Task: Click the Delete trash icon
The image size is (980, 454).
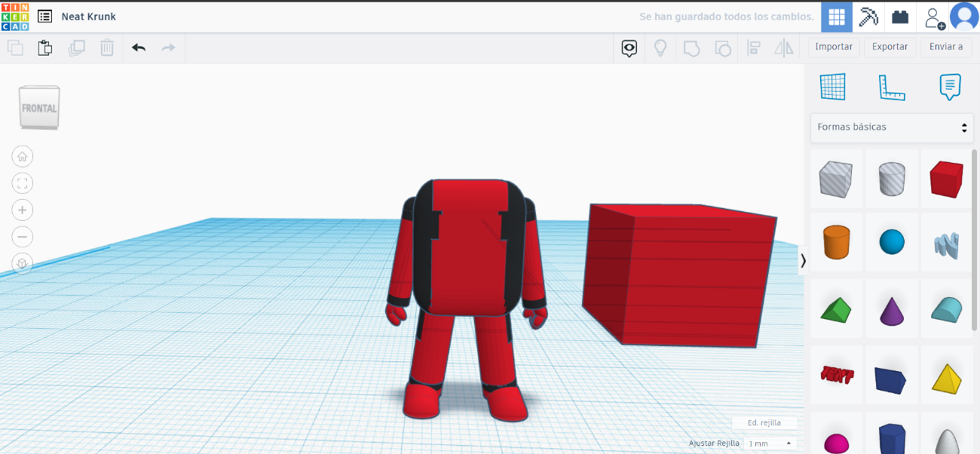Action: [x=106, y=47]
